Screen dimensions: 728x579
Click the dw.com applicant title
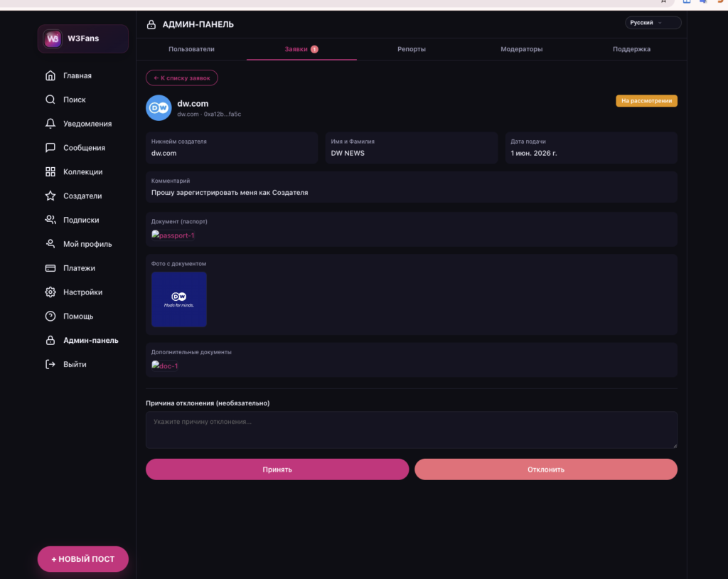click(193, 104)
